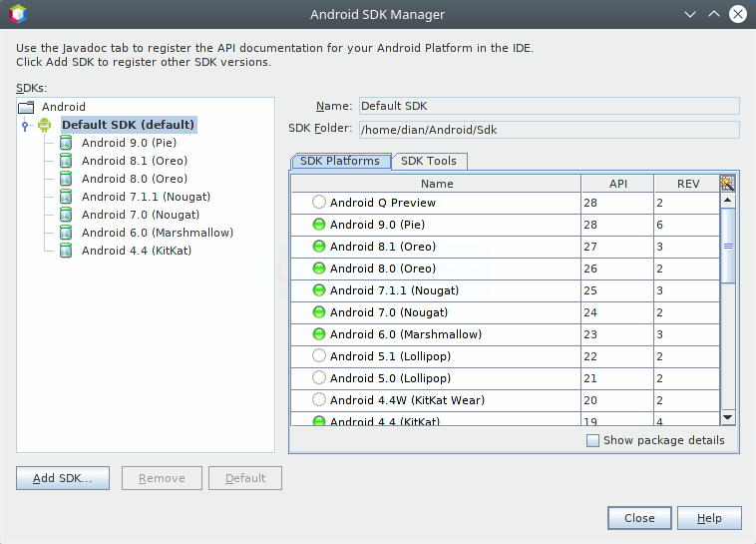The image size is (756, 544).
Task: Select Android 7.0 (Nougat) tree item
Action: (141, 215)
